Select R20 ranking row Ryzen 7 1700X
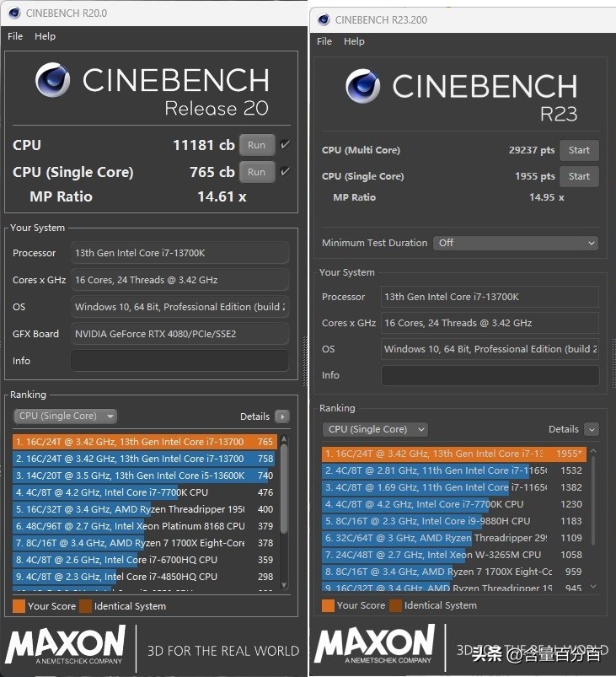 point(145,543)
